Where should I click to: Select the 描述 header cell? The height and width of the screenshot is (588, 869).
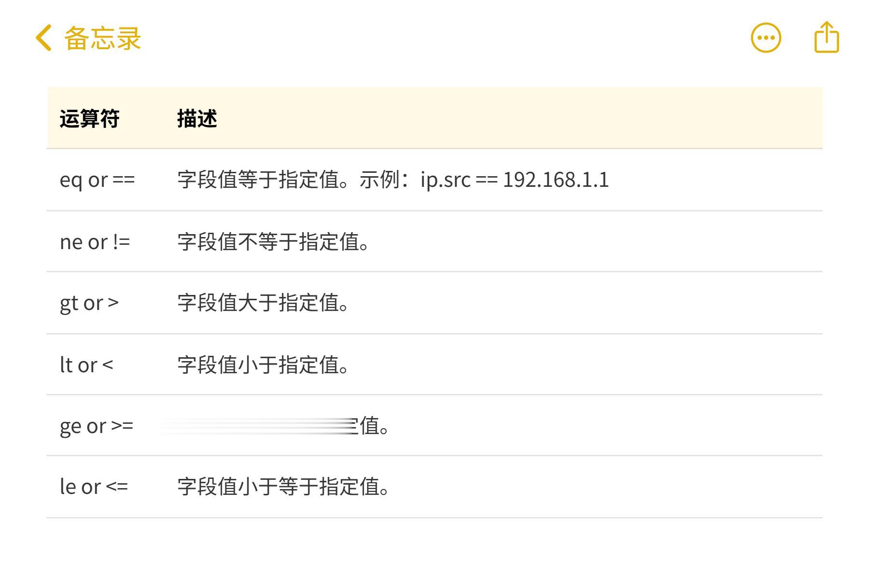tap(197, 119)
